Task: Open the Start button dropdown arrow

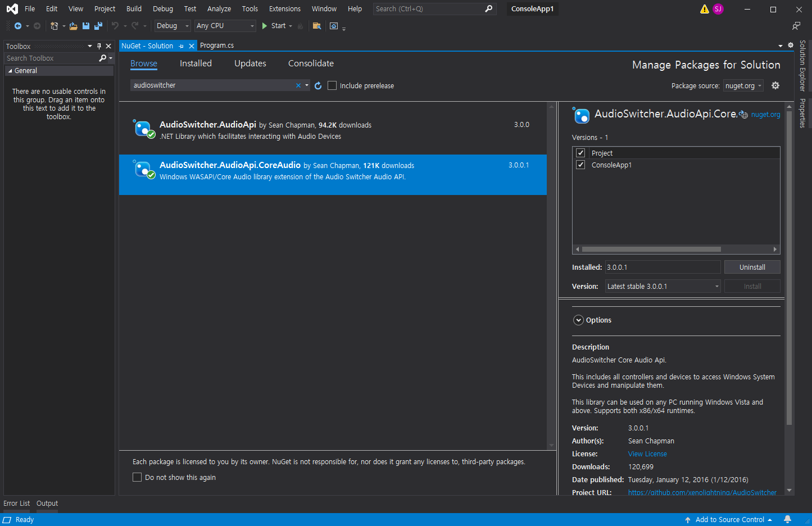Action: pos(291,26)
